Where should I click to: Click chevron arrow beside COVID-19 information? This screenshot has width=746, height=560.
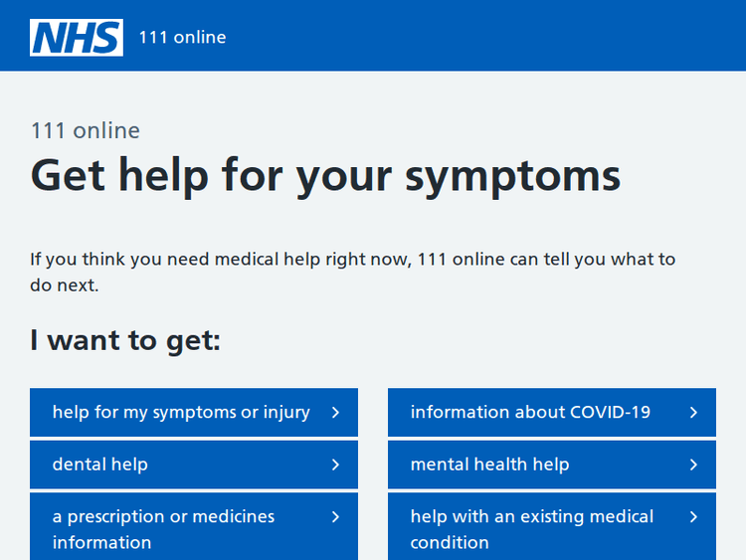(693, 412)
